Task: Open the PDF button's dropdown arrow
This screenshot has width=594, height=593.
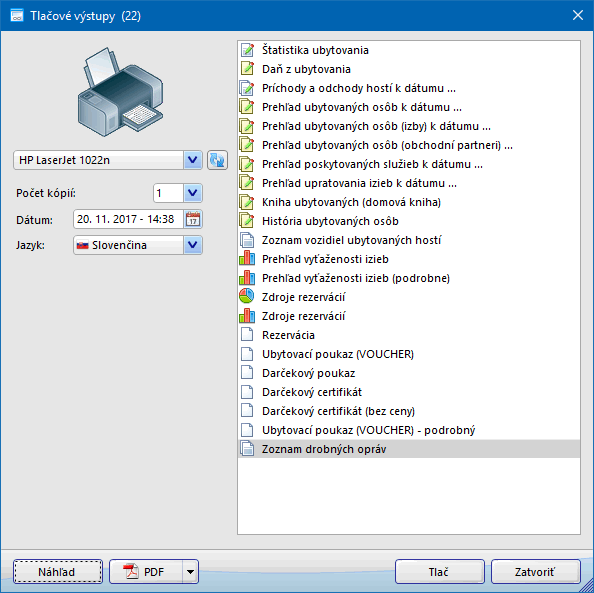Action: coord(190,571)
